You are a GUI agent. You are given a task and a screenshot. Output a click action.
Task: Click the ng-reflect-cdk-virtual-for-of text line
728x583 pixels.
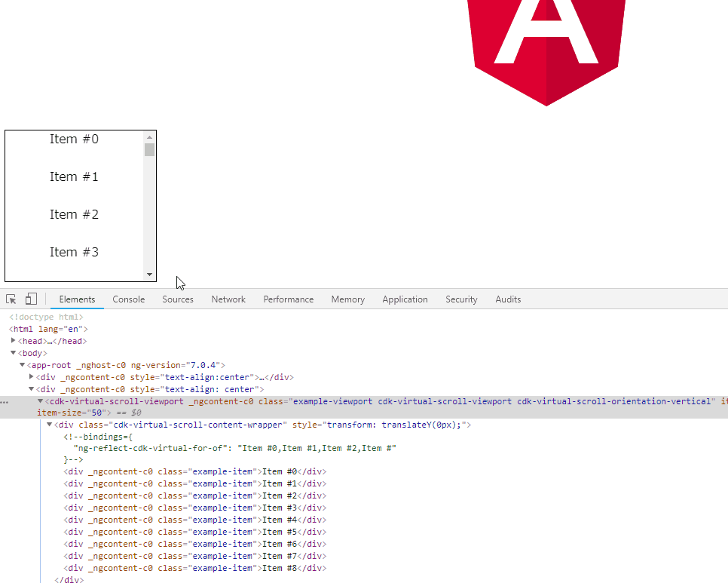[235, 448]
